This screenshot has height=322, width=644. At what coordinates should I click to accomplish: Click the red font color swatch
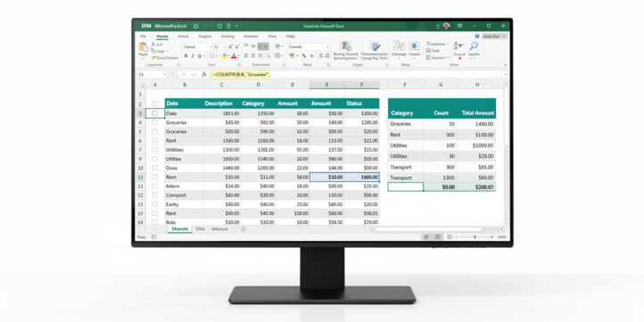click(x=234, y=56)
